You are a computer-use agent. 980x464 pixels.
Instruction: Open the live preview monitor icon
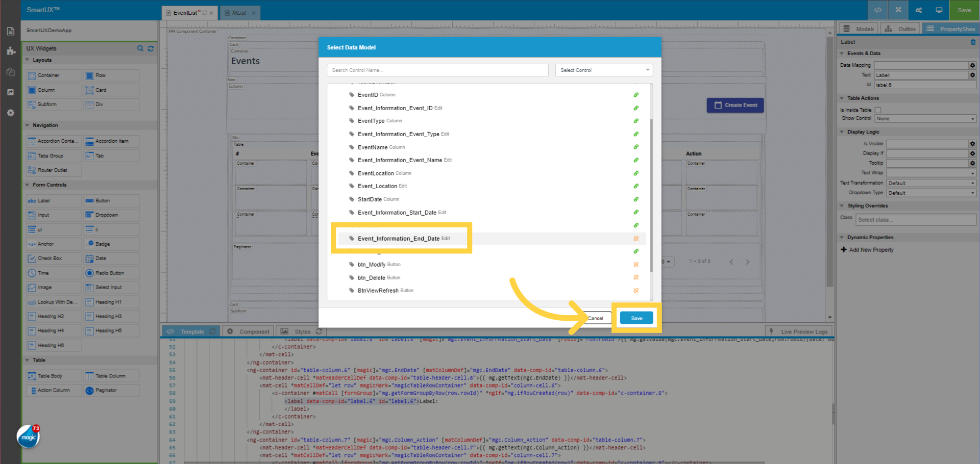tap(939, 10)
